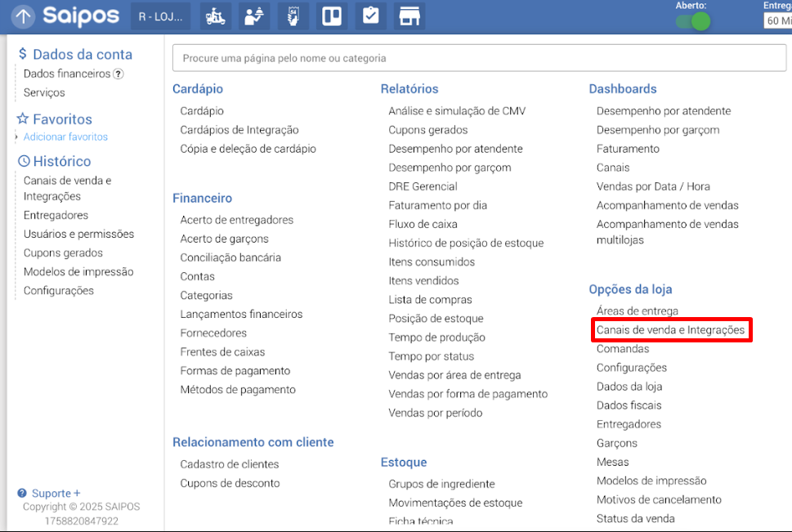The image size is (792, 532).
Task: Go to Formas de pagamento page
Action: coord(235,371)
